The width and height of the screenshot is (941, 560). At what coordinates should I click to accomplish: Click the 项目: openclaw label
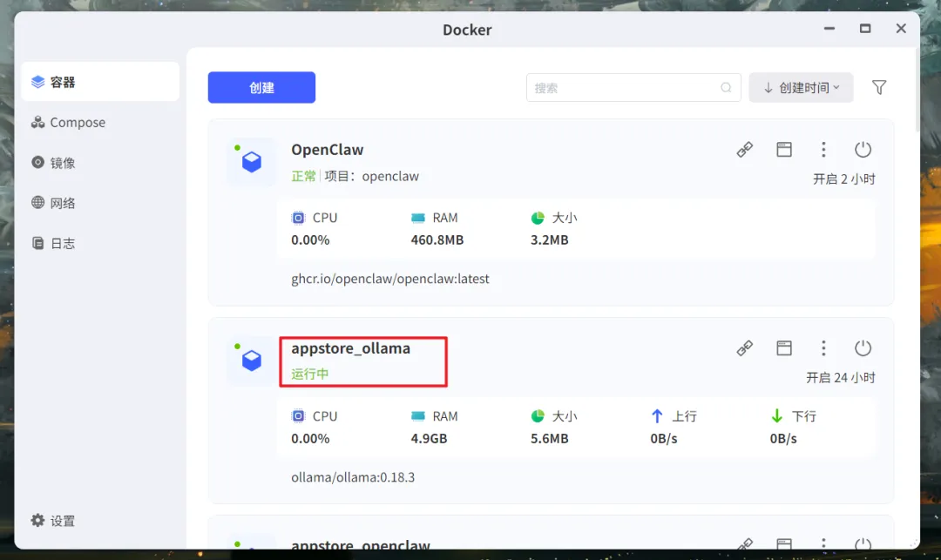pos(371,176)
